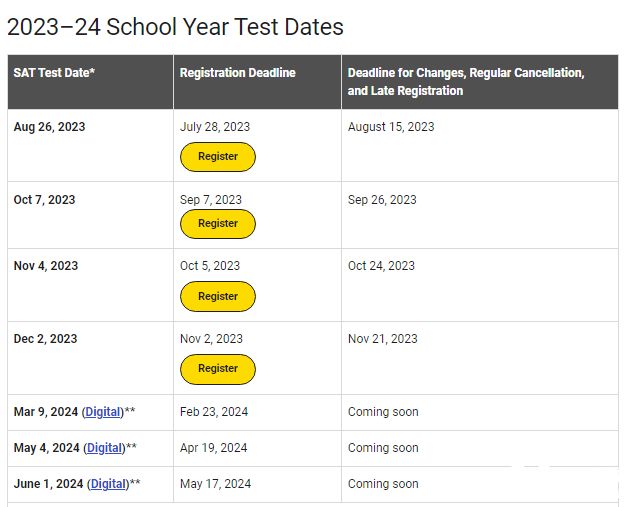Click Register button for Aug 26, 2023 test

click(218, 157)
